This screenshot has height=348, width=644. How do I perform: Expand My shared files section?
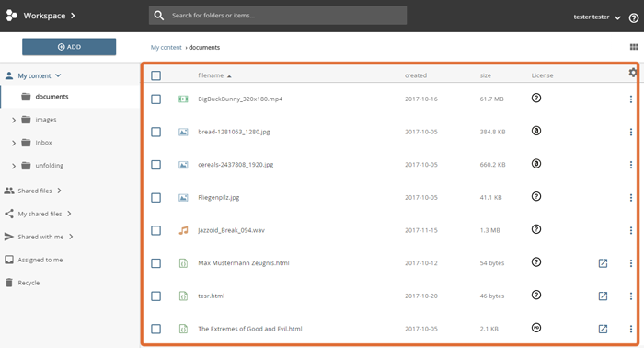point(69,214)
